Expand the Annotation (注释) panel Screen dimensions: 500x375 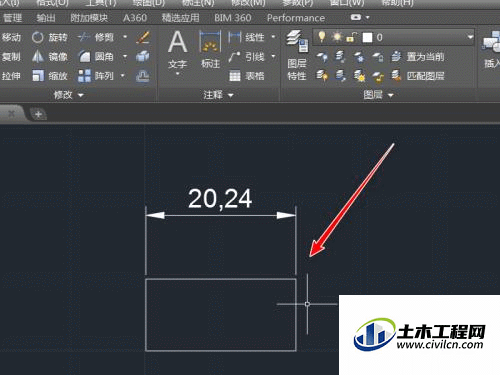coord(218,95)
